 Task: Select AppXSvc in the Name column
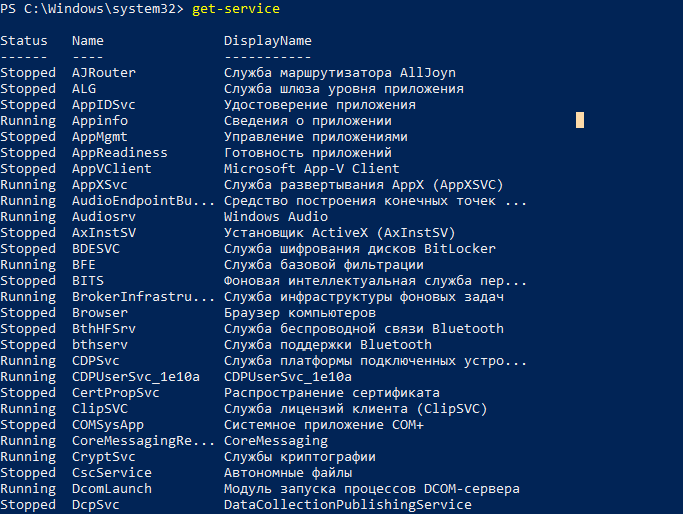tap(100, 185)
